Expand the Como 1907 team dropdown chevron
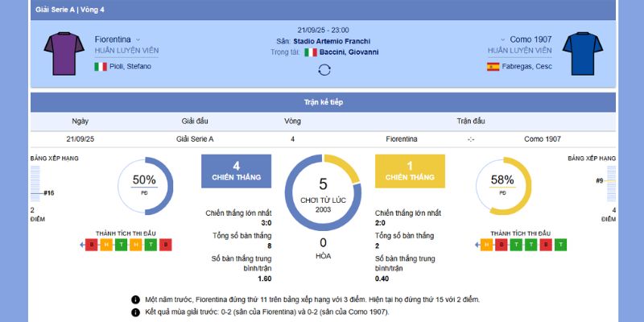 [x=503, y=39]
